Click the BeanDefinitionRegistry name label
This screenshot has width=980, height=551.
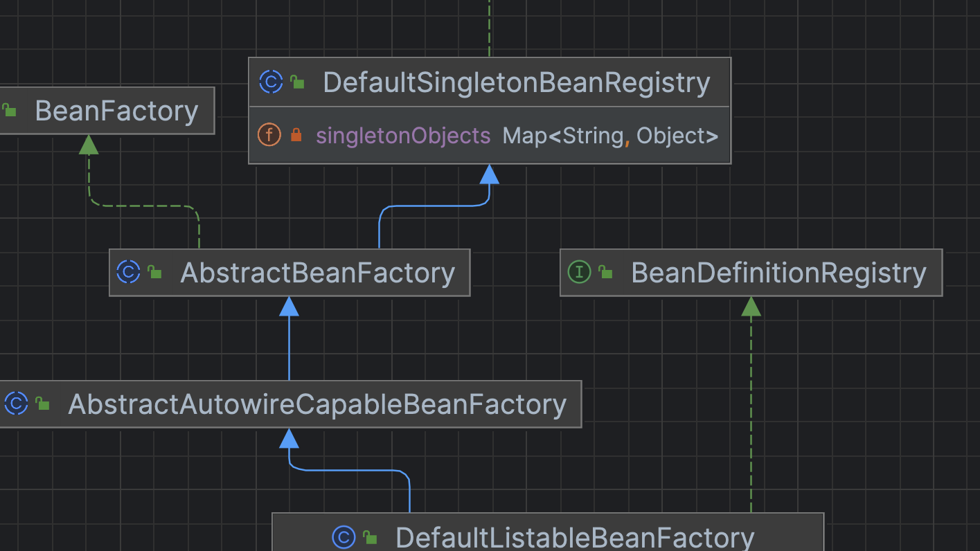pyautogui.click(x=778, y=272)
